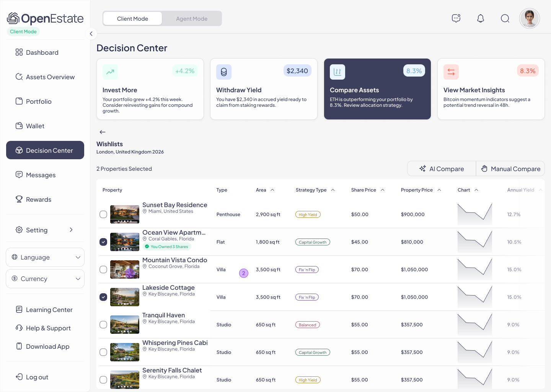
Task: Click the Learning Center book icon
Action: pos(19,309)
